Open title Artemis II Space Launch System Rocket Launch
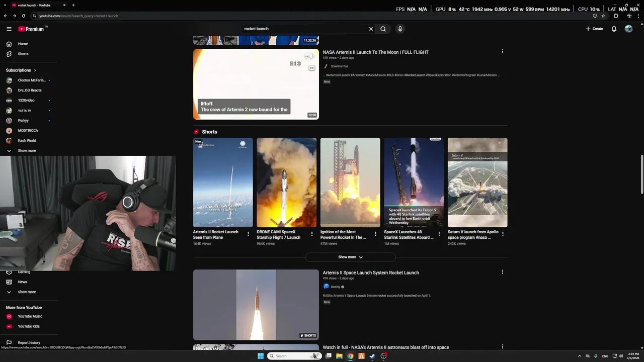This screenshot has width=644, height=362. tap(371, 273)
